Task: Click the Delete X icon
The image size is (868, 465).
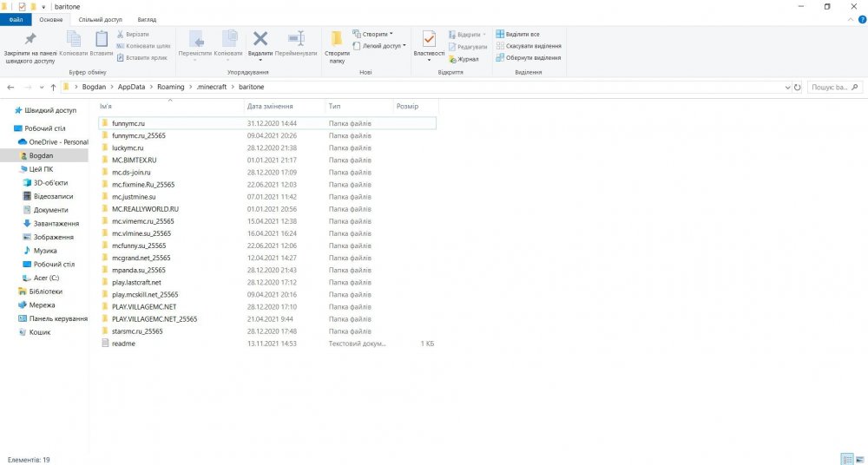Action: 260,38
